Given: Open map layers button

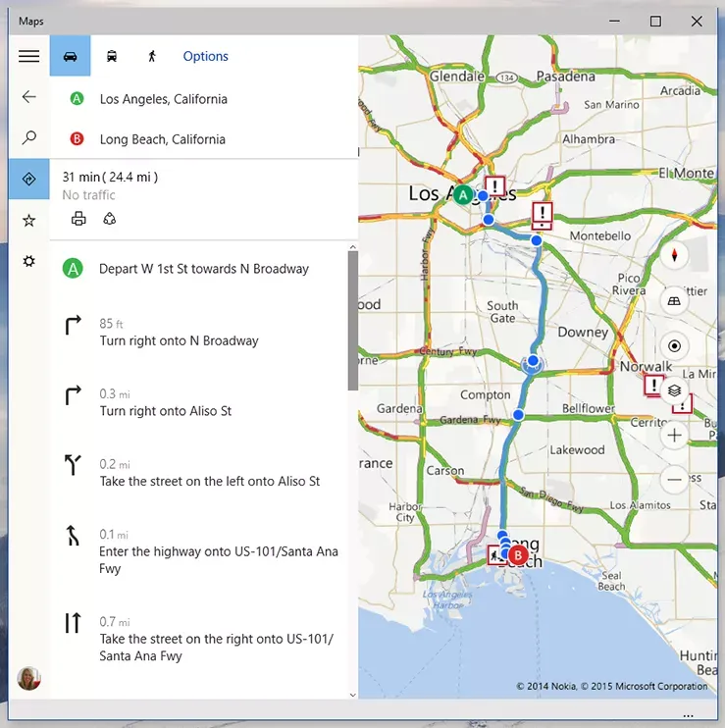Looking at the screenshot, I should pos(674,390).
